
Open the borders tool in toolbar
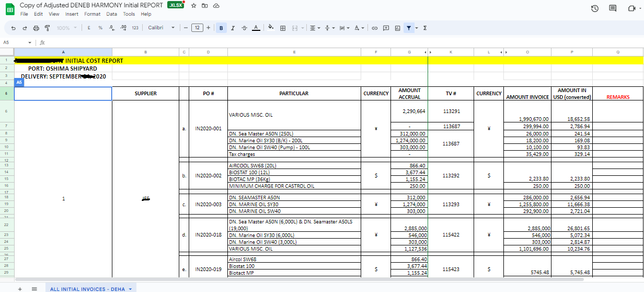coord(283,28)
